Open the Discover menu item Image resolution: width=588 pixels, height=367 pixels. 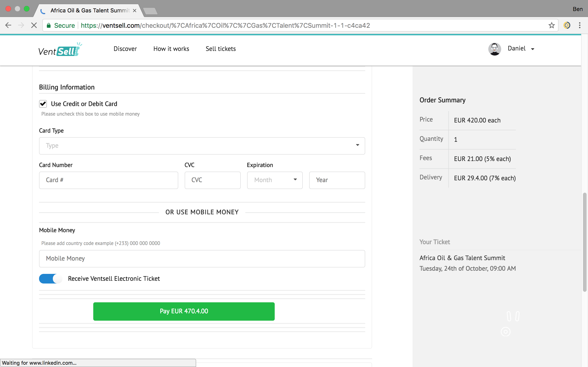click(x=125, y=49)
